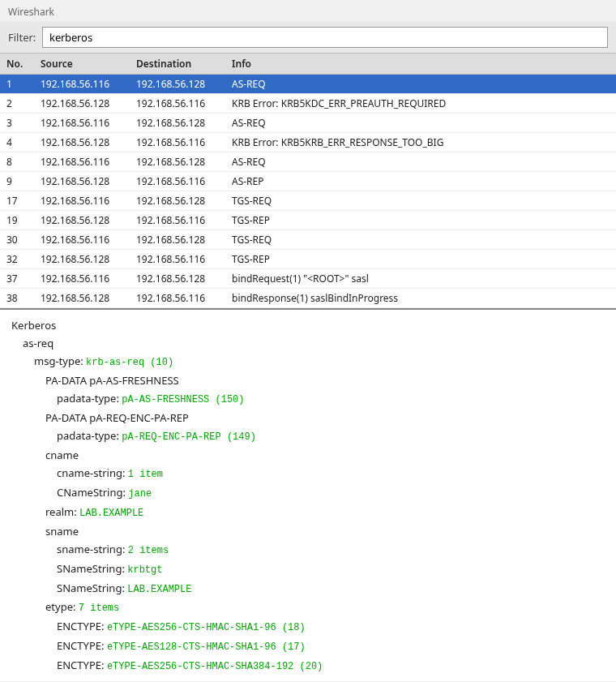616x682 pixels.
Task: Select packet 37 bindRequest sasl row
Action: click(x=308, y=279)
